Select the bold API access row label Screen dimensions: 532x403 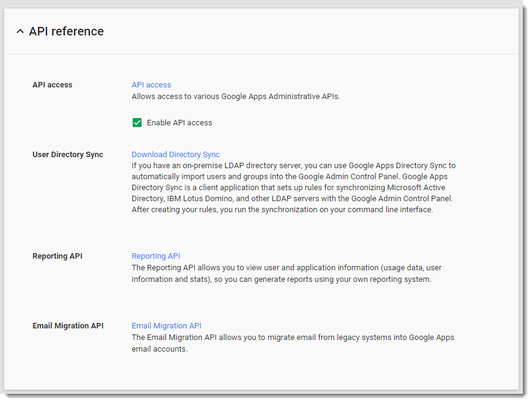52,85
